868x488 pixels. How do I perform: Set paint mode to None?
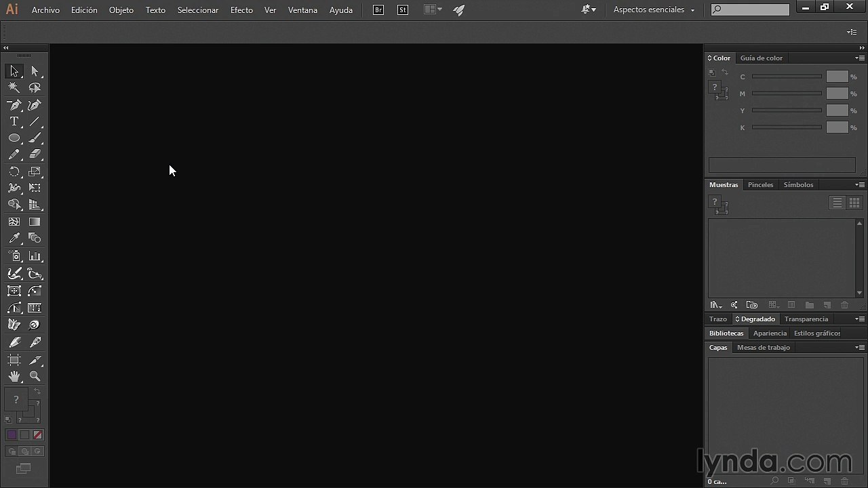(x=38, y=435)
